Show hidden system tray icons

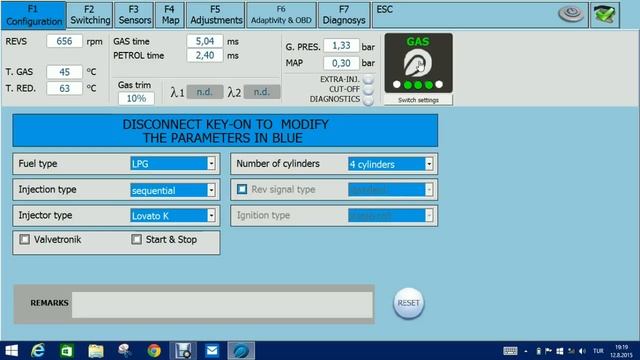(x=526, y=351)
